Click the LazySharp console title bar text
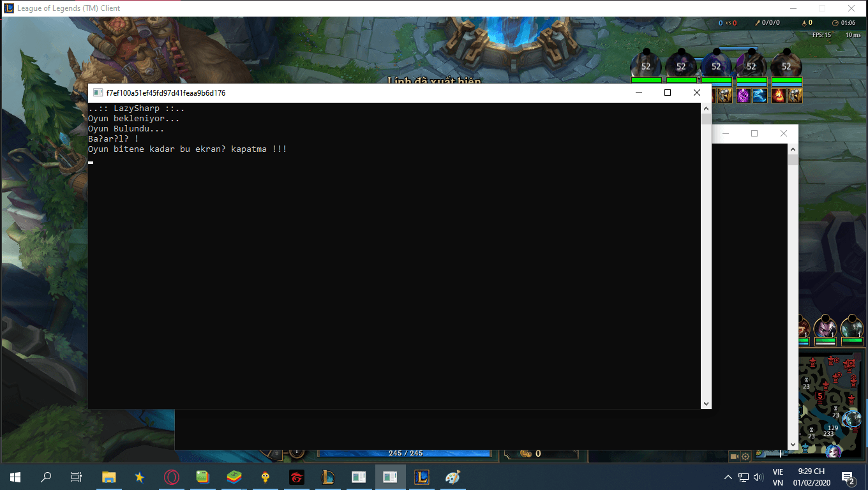The width and height of the screenshot is (868, 490). click(166, 93)
